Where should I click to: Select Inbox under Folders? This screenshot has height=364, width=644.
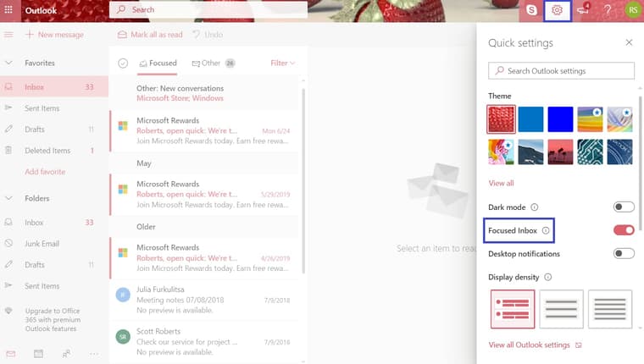tap(54, 223)
